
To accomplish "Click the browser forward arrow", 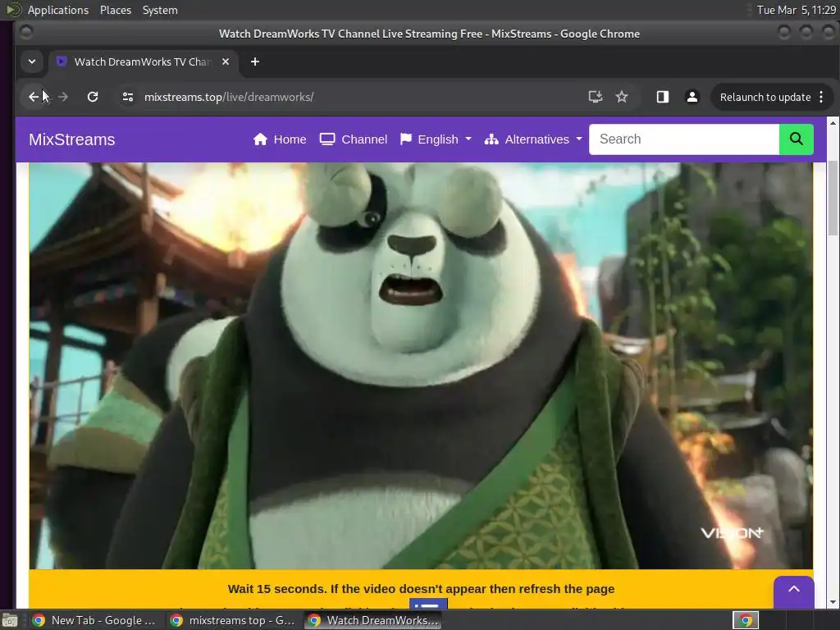I will (62, 97).
